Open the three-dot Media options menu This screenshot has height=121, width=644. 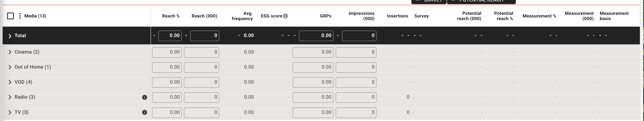[x=20, y=16]
